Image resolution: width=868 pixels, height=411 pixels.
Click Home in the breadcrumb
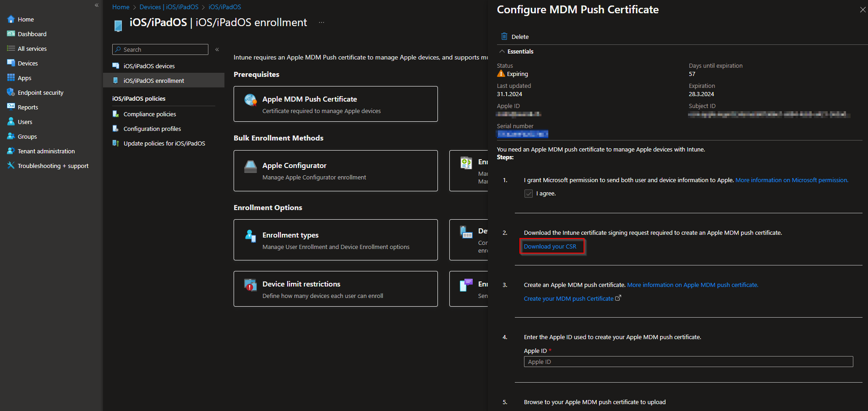pyautogui.click(x=121, y=7)
